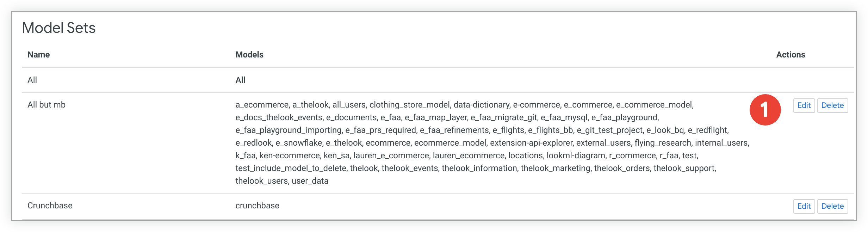
Task: Delete the All but mb model set
Action: tap(832, 105)
